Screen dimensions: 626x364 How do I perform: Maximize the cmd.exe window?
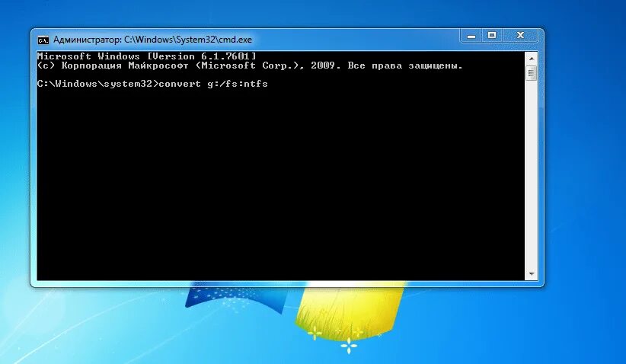[492, 36]
